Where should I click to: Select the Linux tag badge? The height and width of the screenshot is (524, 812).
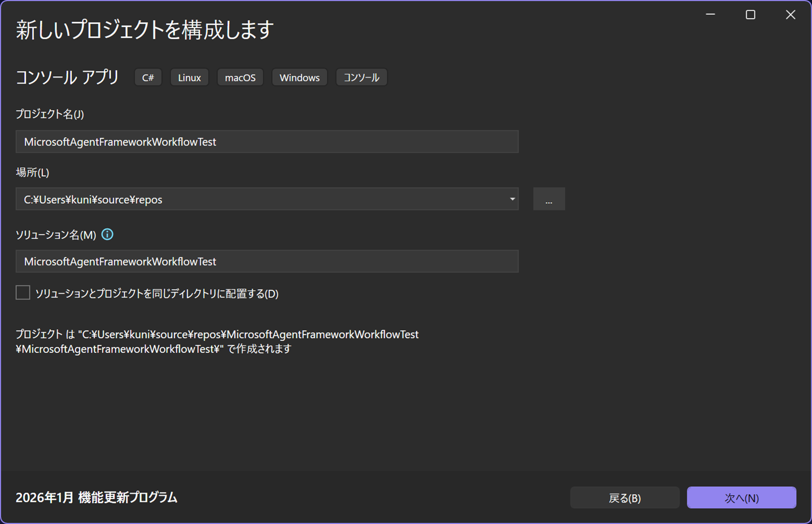pos(189,77)
